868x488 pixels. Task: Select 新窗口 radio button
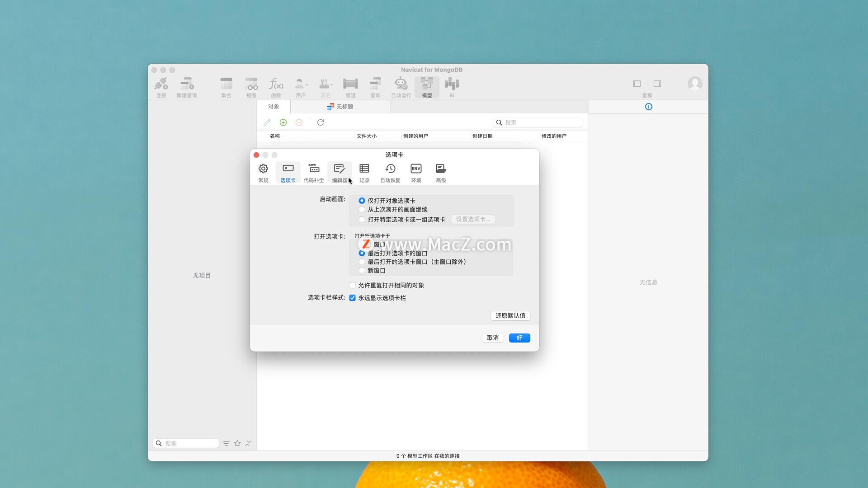pyautogui.click(x=362, y=271)
